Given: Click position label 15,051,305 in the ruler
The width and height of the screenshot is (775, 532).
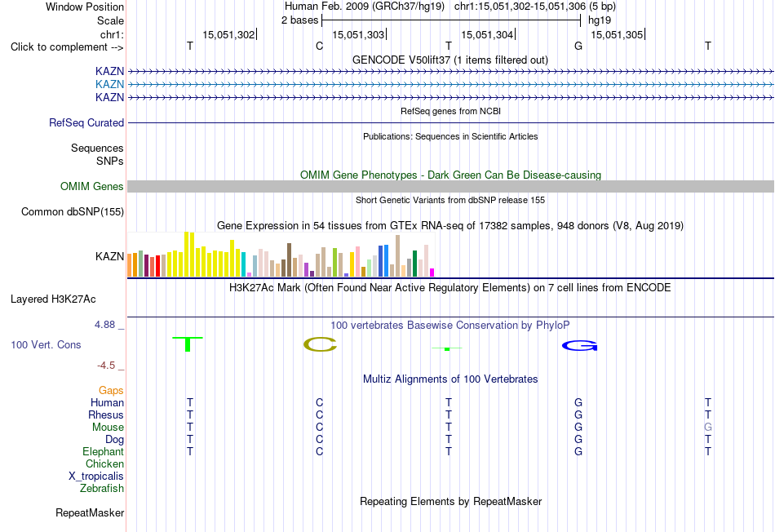Looking at the screenshot, I should point(617,34).
